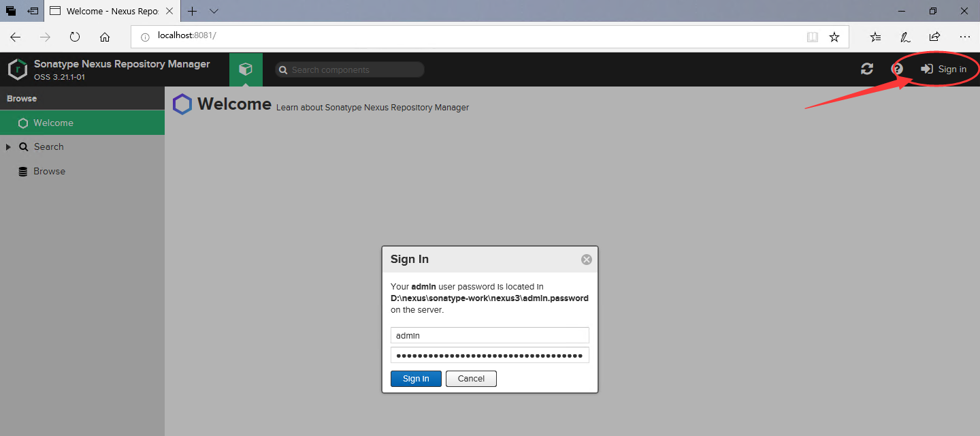Click the tabs you've set aside icon
Viewport: 980px width, 436px height.
coord(11,11)
